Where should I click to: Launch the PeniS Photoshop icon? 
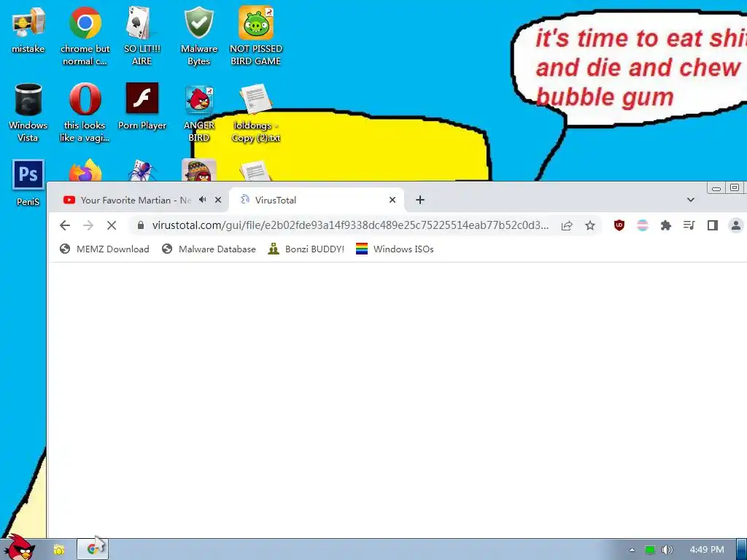coord(28,183)
